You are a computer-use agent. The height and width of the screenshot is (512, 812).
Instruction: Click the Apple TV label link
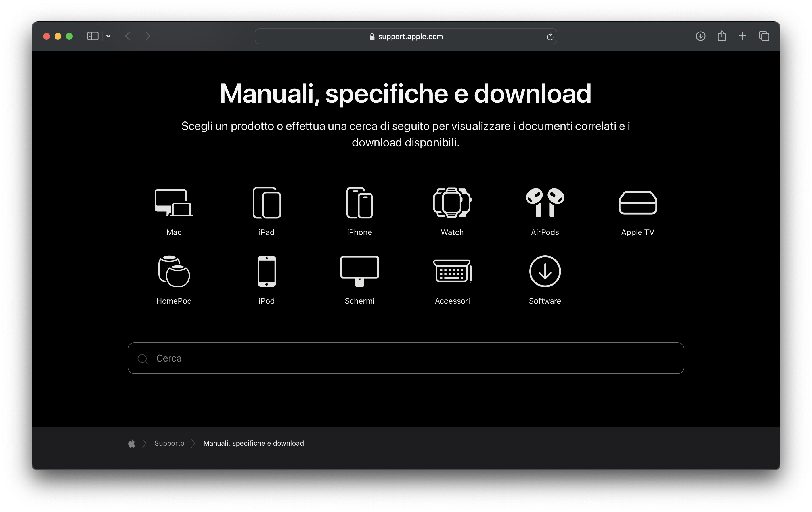(x=638, y=232)
